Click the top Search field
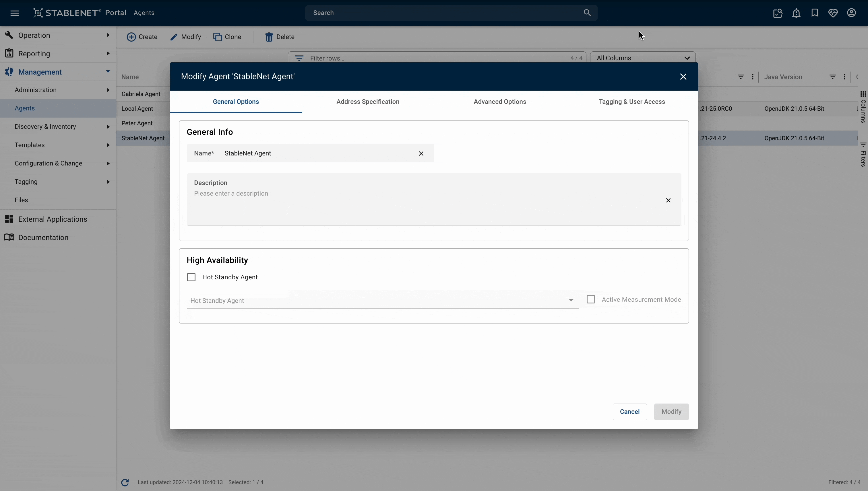The image size is (868, 491). tap(451, 13)
